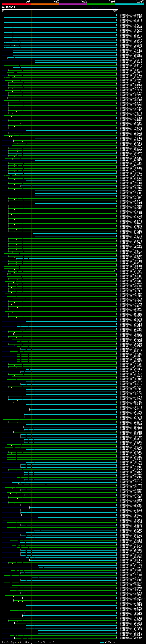
Task: Select hit label UniRef100_Q8S3T9
Action: pos(131,35)
